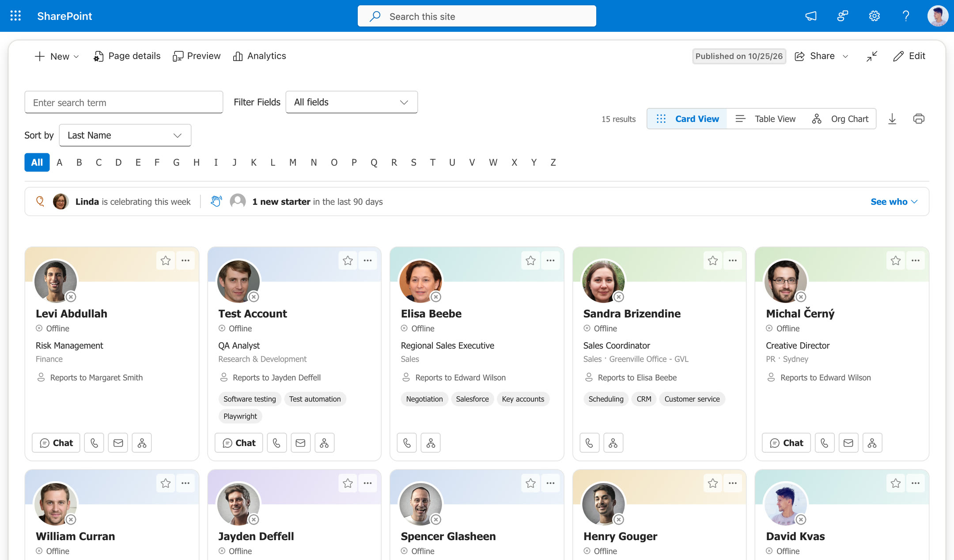This screenshot has width=954, height=560.
Task: Call Levi Abdullah with phone icon
Action: coord(94,443)
